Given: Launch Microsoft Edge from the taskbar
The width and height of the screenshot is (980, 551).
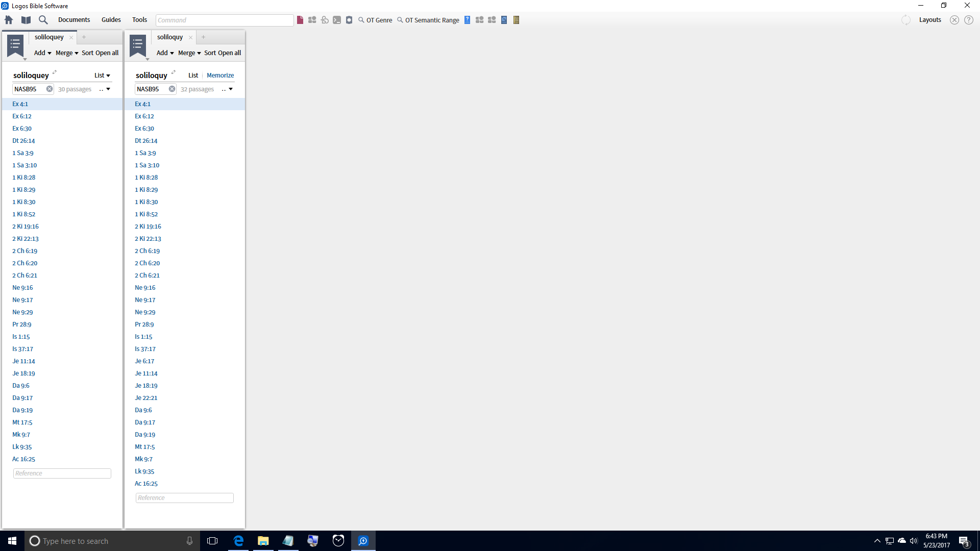Looking at the screenshot, I should click(238, 541).
